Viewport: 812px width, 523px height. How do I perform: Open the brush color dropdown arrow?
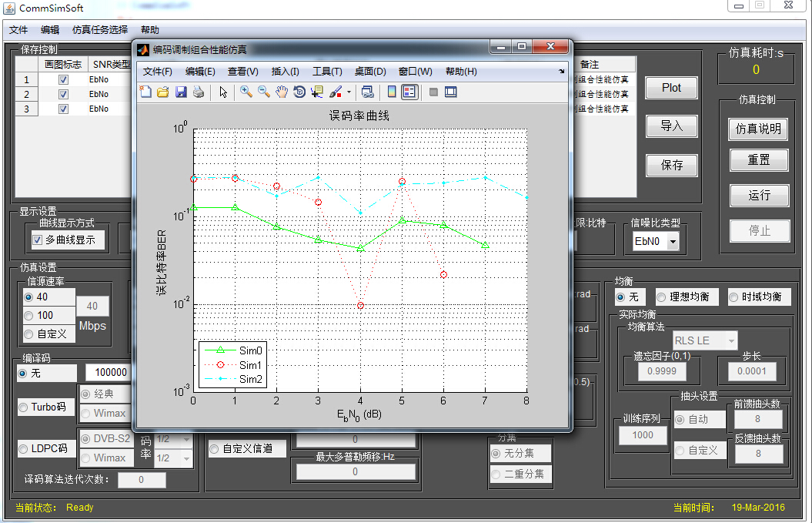click(349, 92)
